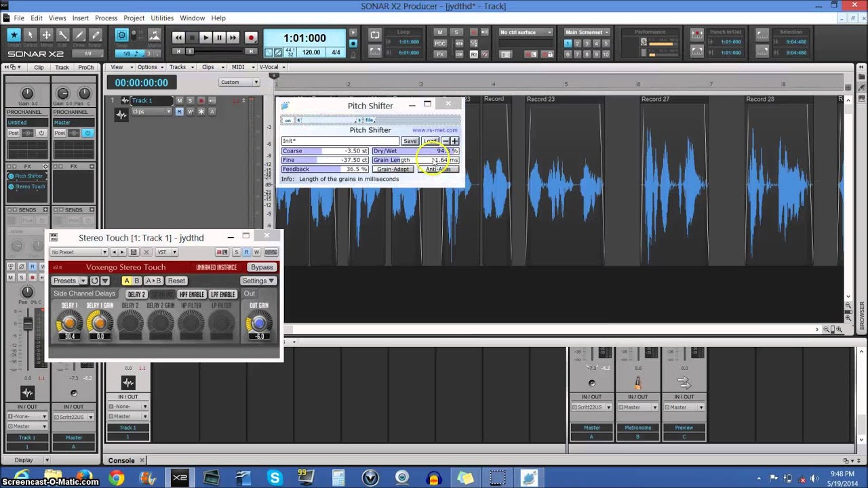Screen dimensions: 868x488
Task: Toggle the Loop on/off button
Action: (x=375, y=35)
